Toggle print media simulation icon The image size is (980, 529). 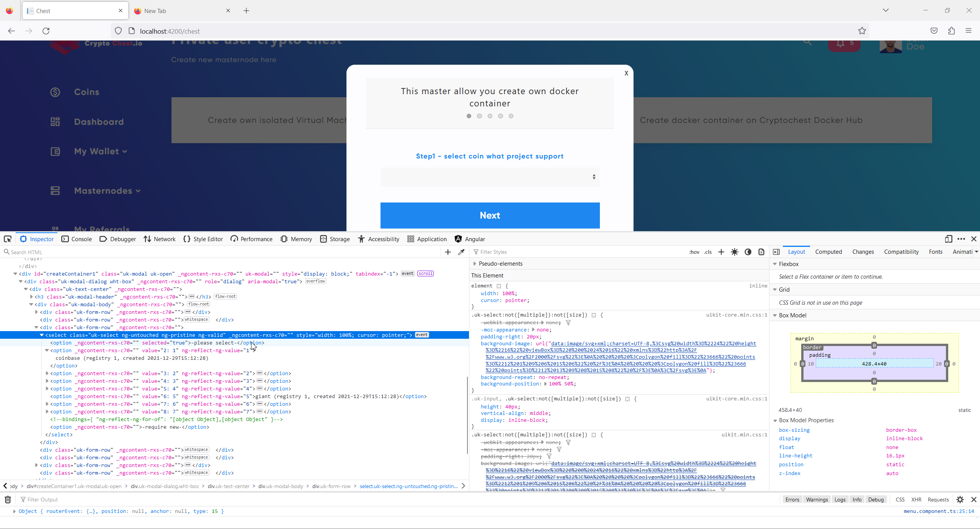[x=761, y=252]
